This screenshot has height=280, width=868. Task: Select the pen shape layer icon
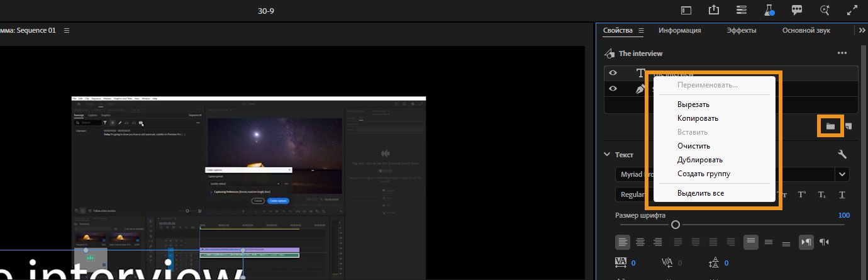641,89
